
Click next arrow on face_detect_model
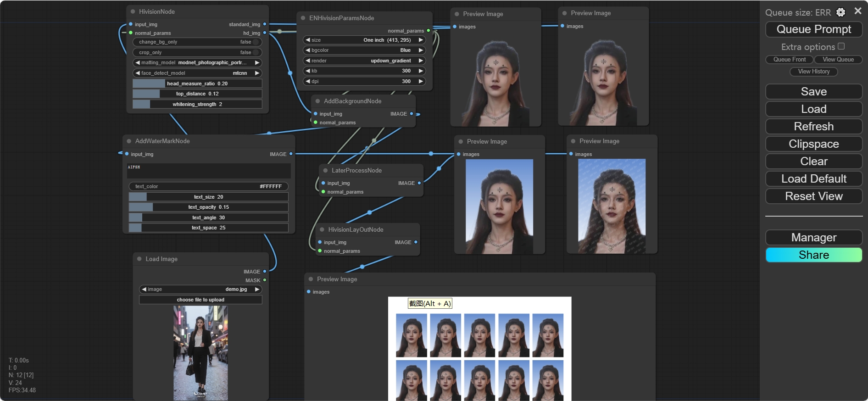coord(257,73)
